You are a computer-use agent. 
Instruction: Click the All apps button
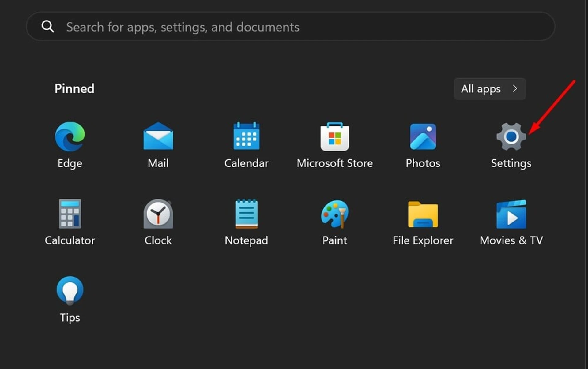pyautogui.click(x=490, y=89)
